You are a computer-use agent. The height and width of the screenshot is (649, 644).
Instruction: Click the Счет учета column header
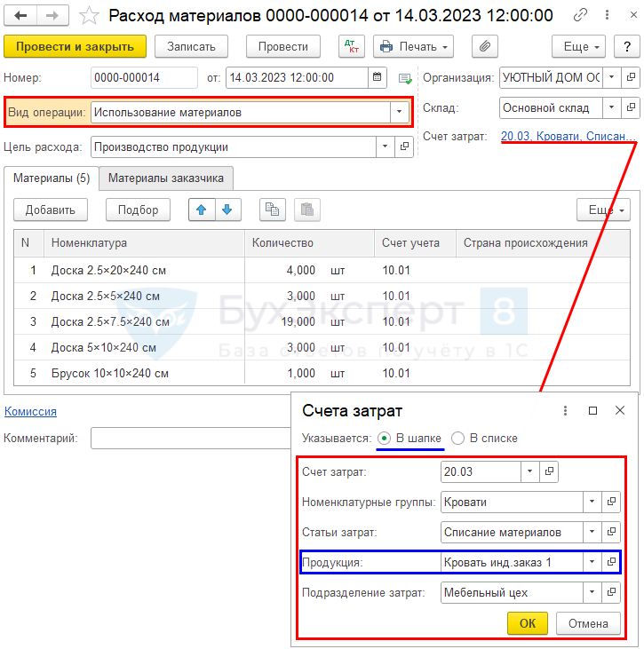pos(415,243)
